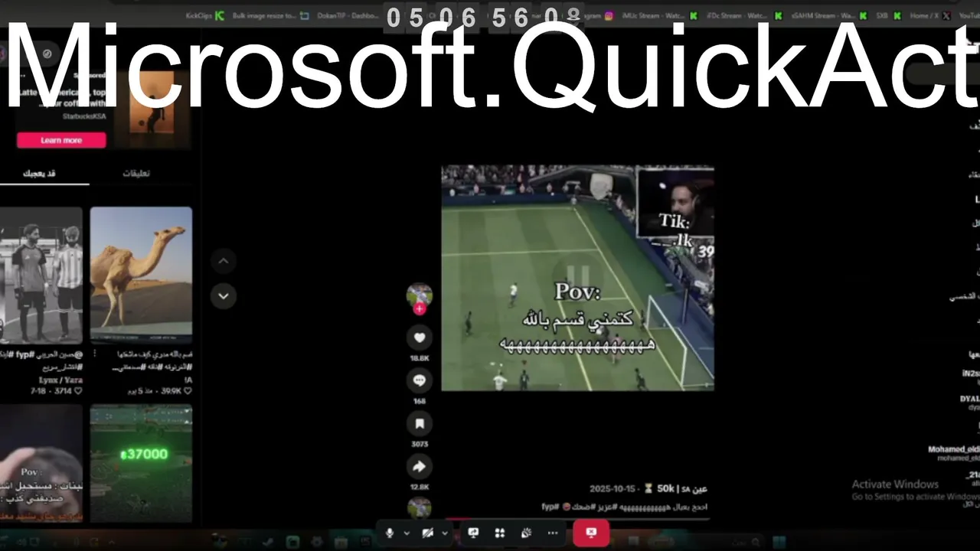Image resolution: width=980 pixels, height=551 pixels.
Task: Open the camel video thumbnail
Action: pos(141,275)
